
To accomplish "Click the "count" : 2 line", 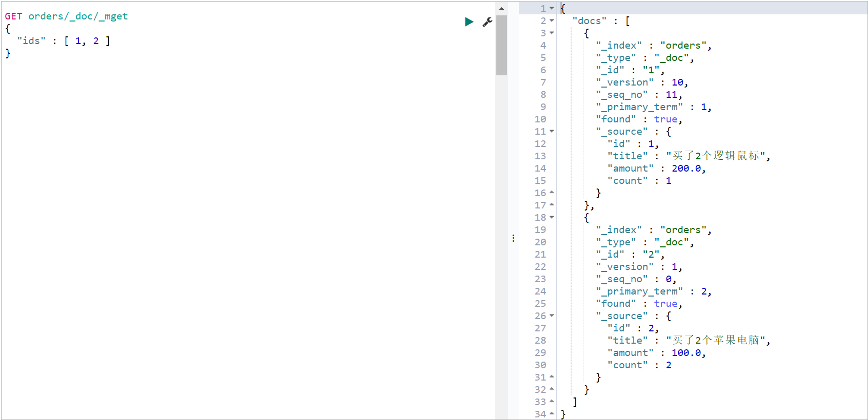I will 639,365.
